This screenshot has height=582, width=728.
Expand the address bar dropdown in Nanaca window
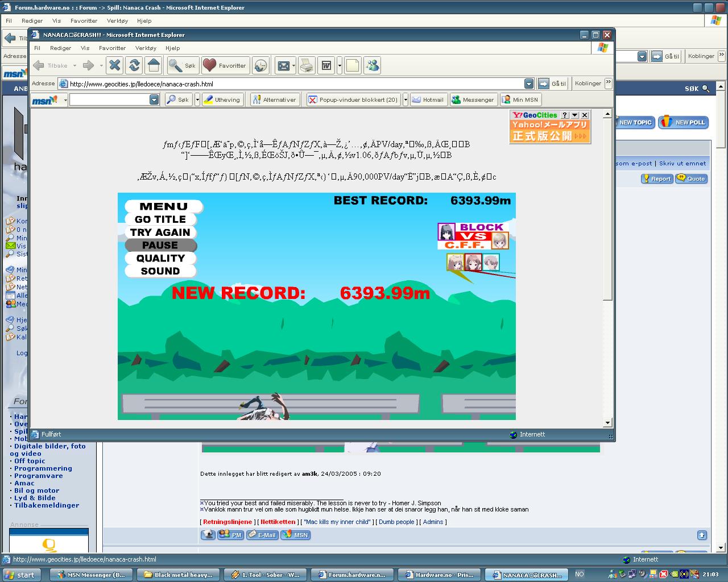coord(529,84)
